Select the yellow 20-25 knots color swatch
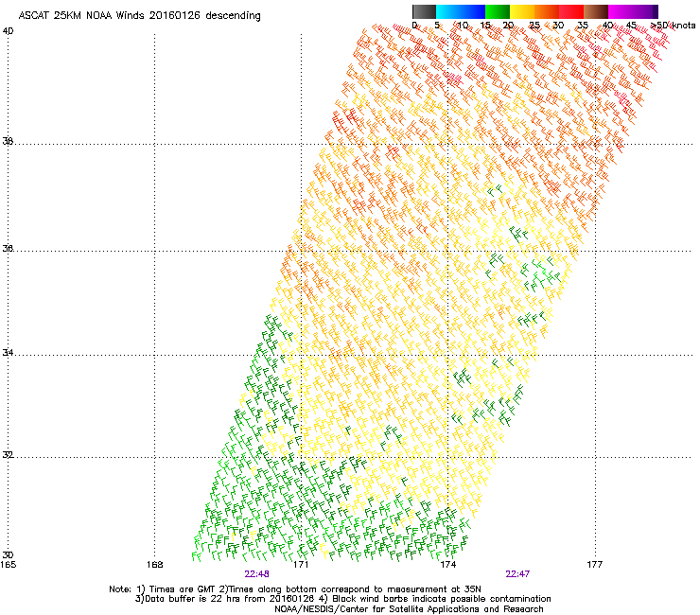 522,11
